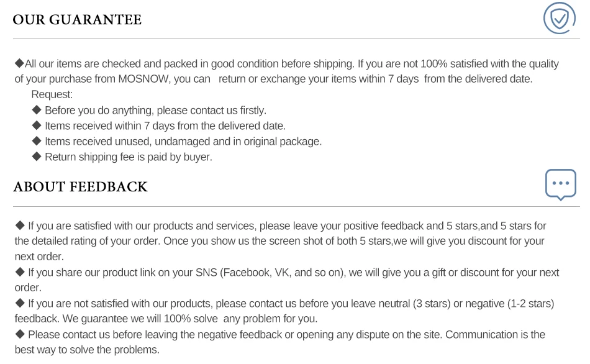Click the 'OUR GUARANTEE' heading
The width and height of the screenshot is (590, 364).
click(77, 20)
